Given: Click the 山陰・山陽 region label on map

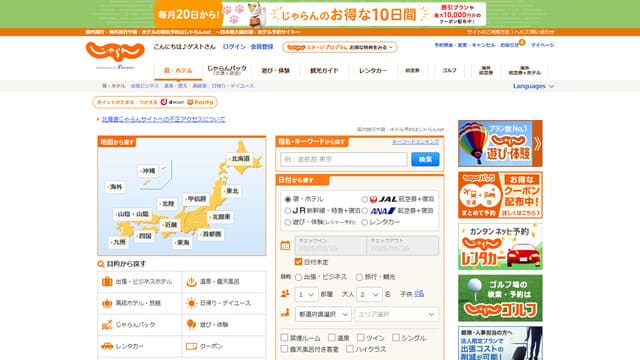Looking at the screenshot, I should (132, 214).
